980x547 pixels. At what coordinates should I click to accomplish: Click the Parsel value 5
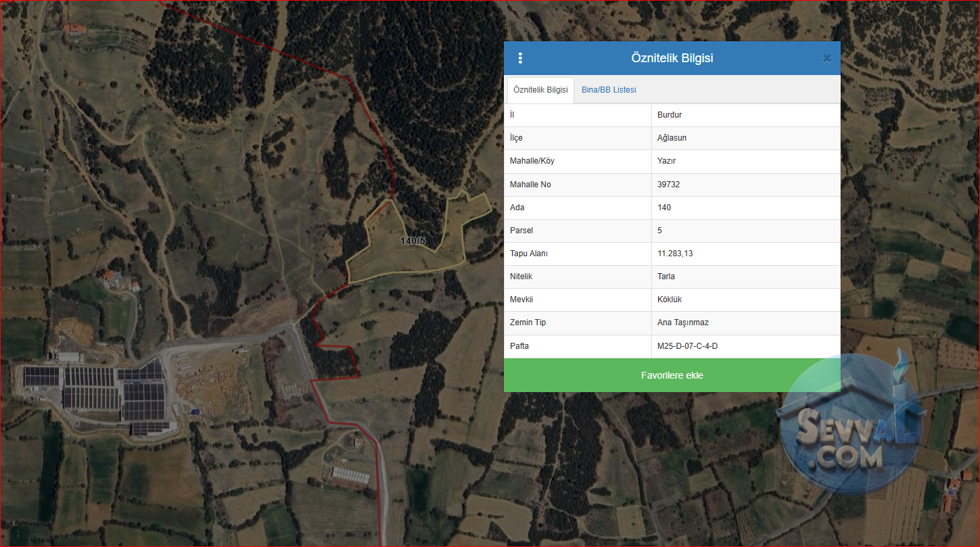pos(659,230)
